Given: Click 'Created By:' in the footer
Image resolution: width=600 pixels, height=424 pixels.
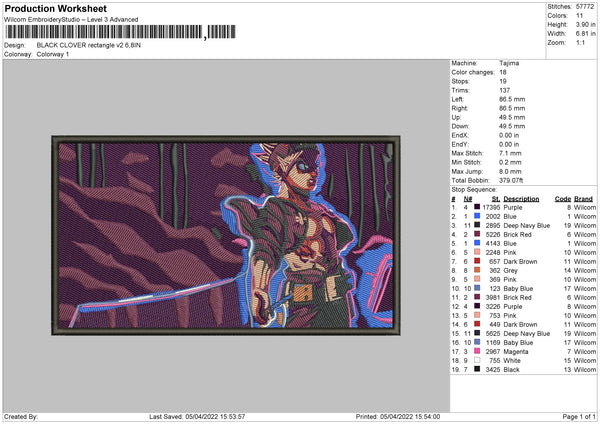Looking at the screenshot, I should pos(21,416).
